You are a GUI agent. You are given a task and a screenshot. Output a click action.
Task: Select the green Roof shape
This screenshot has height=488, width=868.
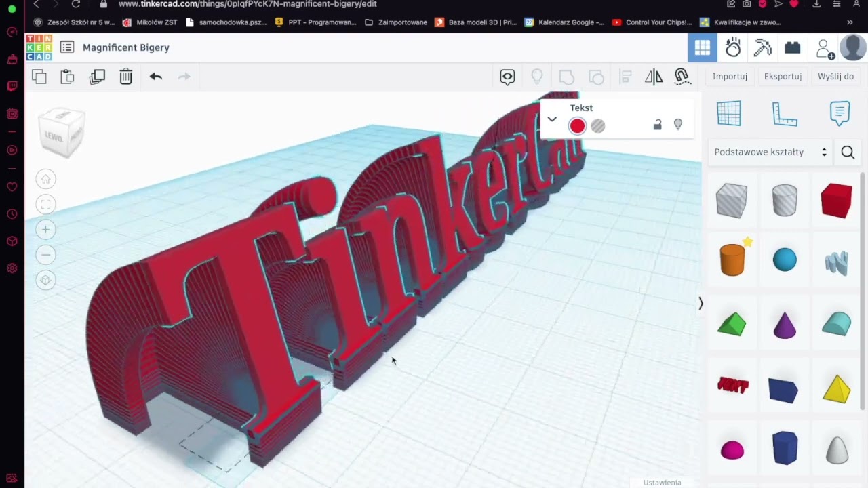tap(732, 324)
